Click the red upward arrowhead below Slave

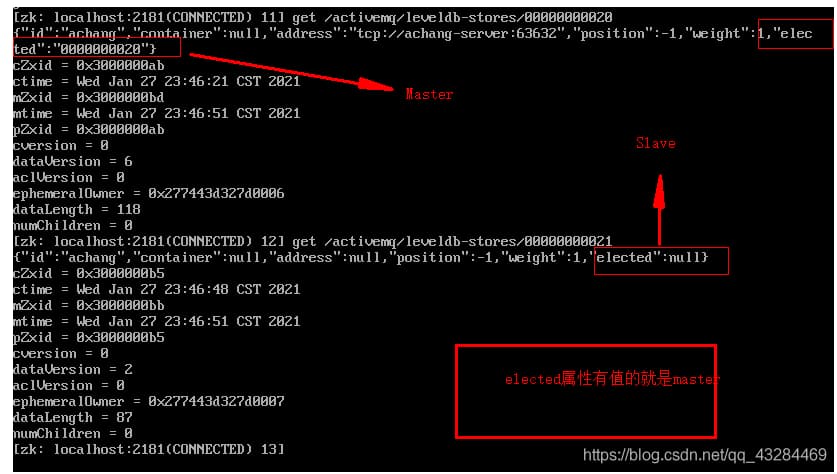[660, 192]
